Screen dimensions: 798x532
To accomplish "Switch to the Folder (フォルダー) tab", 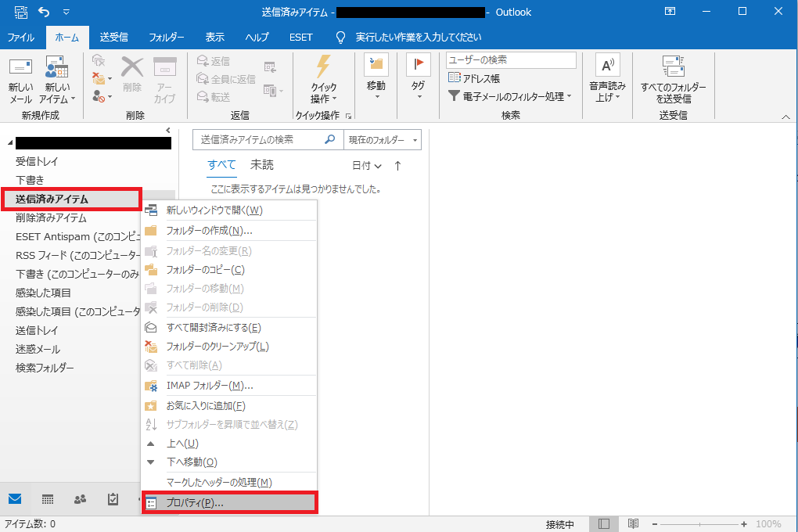I will coord(167,38).
